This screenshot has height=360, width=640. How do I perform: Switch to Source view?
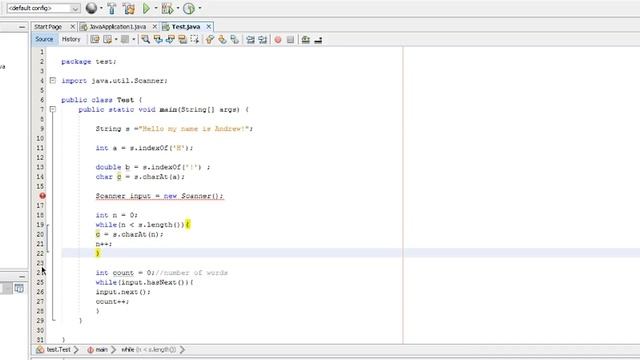44,39
